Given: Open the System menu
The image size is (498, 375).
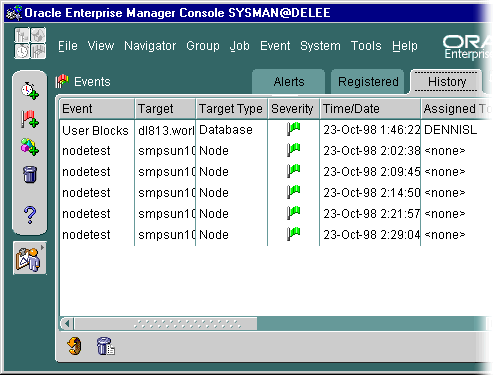Looking at the screenshot, I should point(320,46).
